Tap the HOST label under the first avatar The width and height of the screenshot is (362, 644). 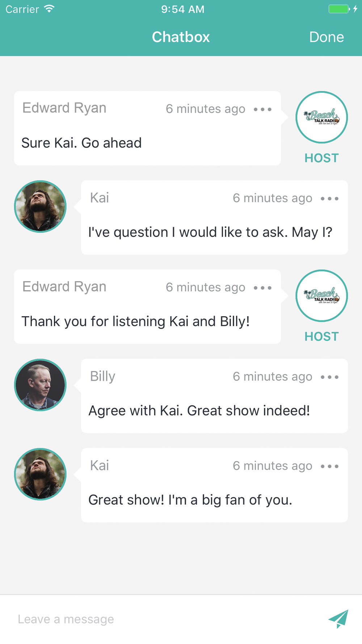(321, 158)
